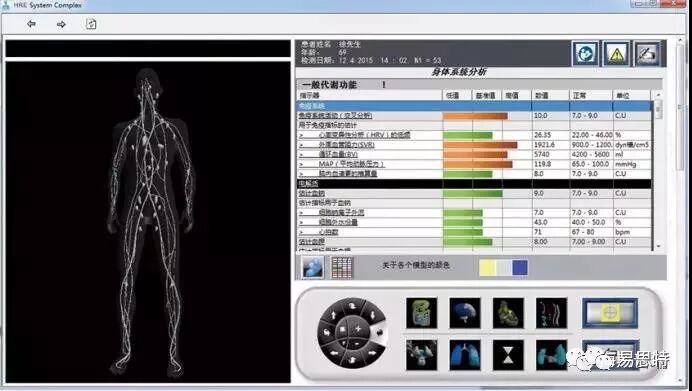Click the column header above the normal ranges
This screenshot has height=391, width=692.
click(x=590, y=95)
